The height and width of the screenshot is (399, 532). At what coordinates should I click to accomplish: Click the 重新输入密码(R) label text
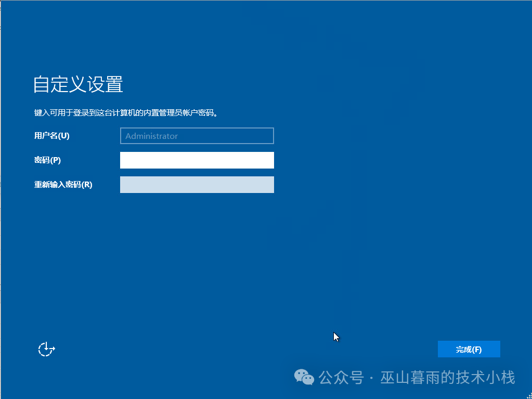63,185
